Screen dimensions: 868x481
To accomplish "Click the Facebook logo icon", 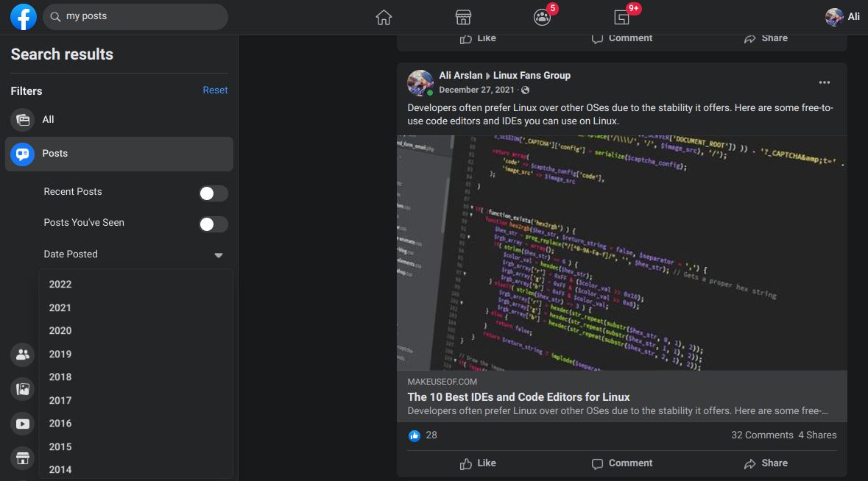I will 24,17.
